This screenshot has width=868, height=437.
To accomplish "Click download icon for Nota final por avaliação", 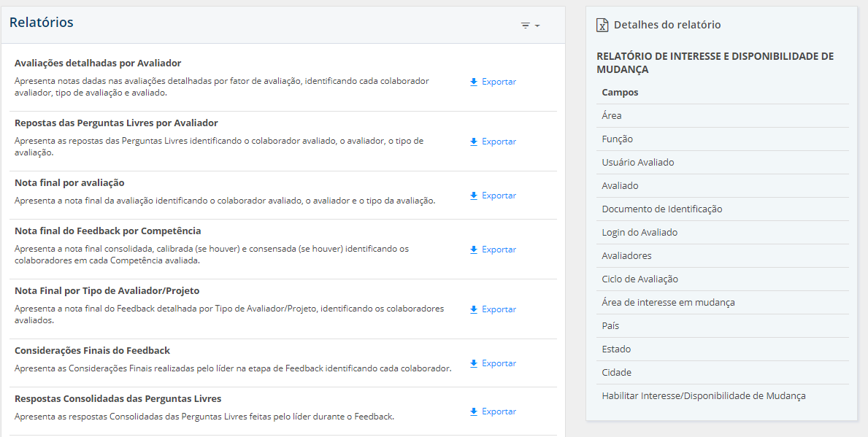I will coord(474,196).
